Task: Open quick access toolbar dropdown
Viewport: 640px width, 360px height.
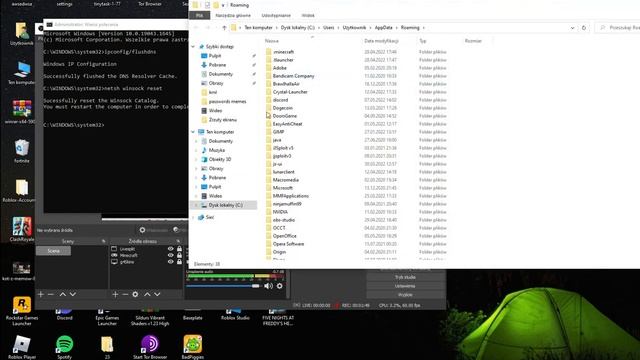Action: point(223,5)
